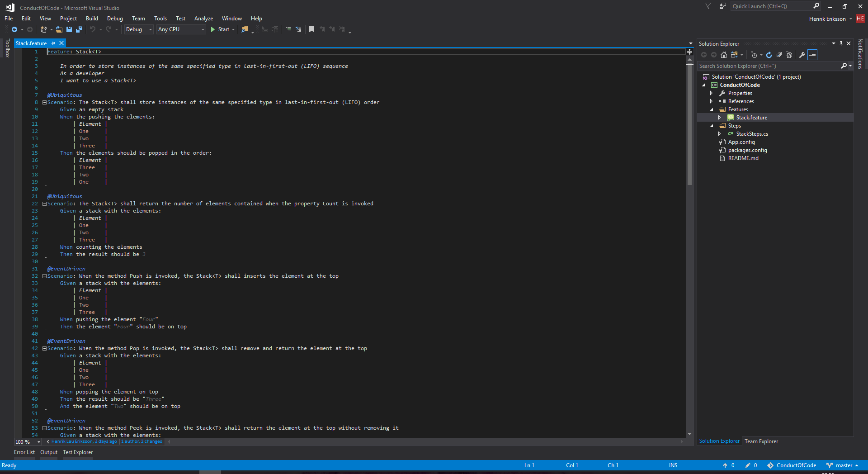Toggle Show All Files in Solution Explorer

coord(788,55)
